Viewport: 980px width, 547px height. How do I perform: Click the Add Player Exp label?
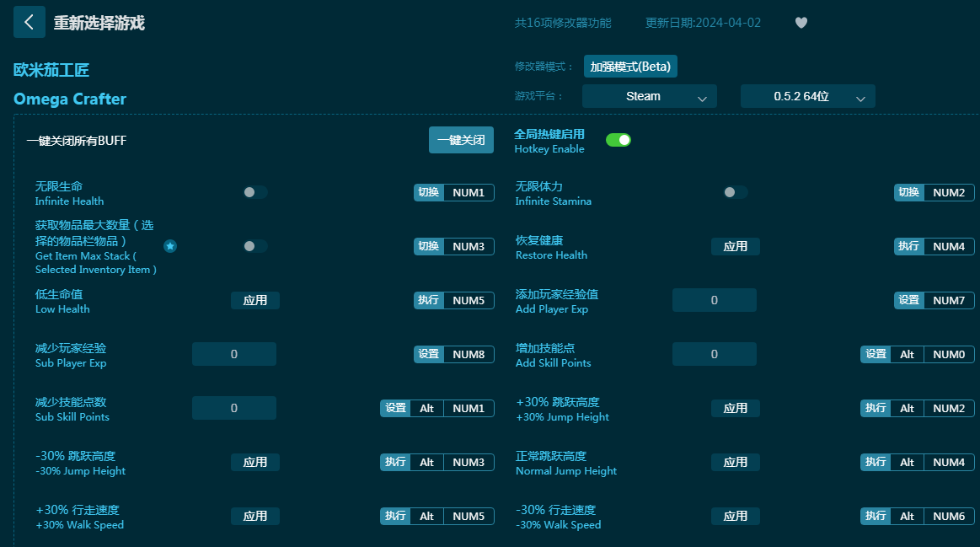[x=552, y=308]
